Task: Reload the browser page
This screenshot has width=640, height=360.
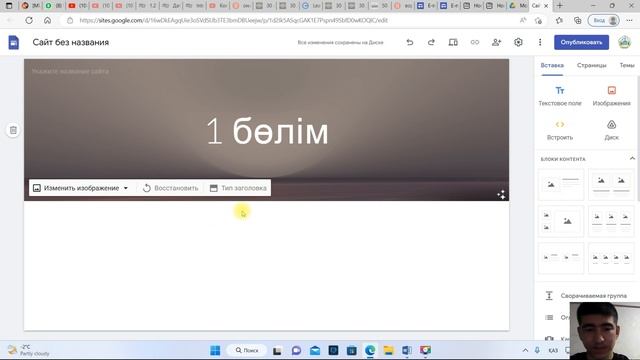Action: point(29,20)
